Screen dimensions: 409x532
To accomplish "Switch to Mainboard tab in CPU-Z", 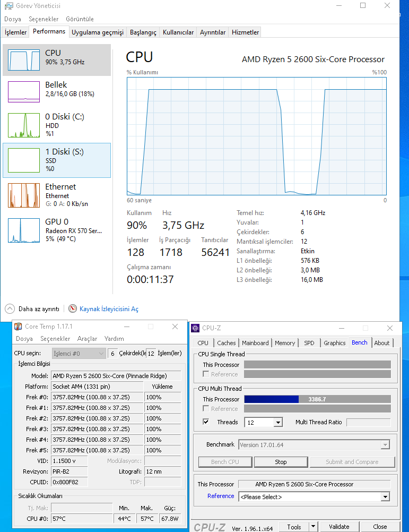I will [255, 343].
